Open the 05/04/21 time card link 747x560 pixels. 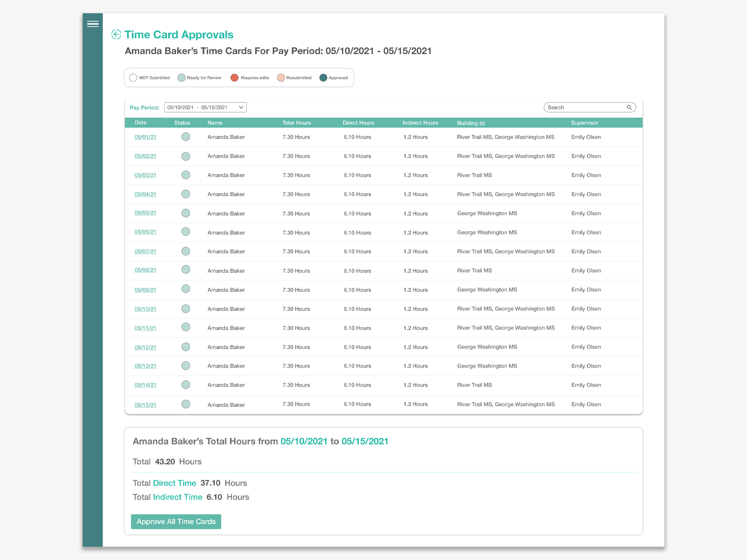(x=146, y=194)
